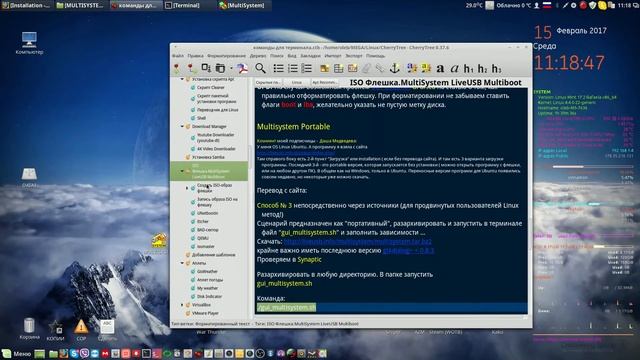Screen dimensions: 640x360
Task: Click the insert codebox toolbar icon
Action: click(353, 68)
